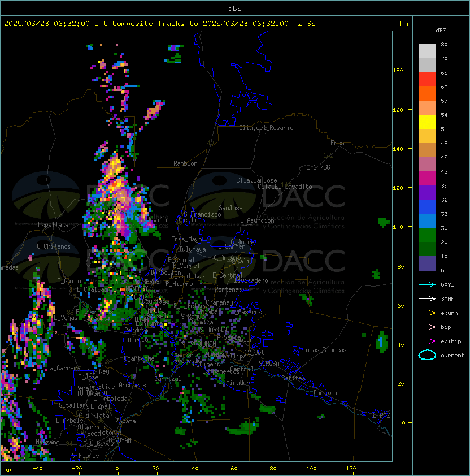Image resolution: width=470 pixels, height=476 pixels.
Task: Click the 'Mirador' map label
Action: tap(238, 383)
